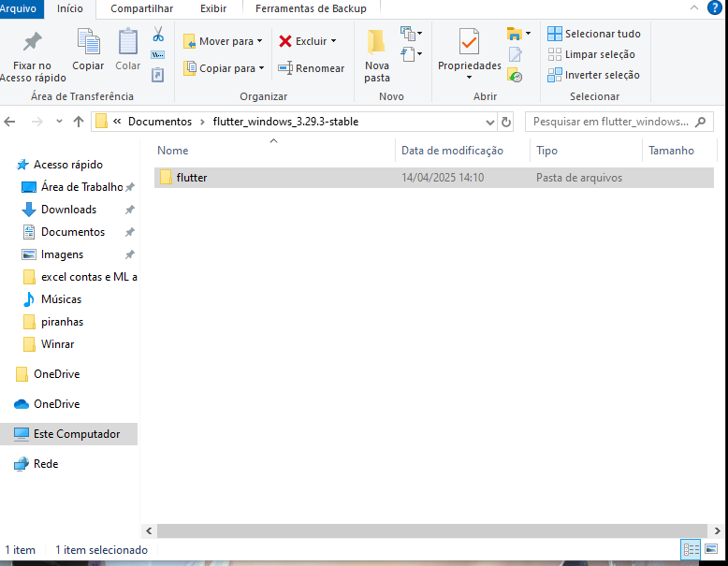The image size is (728, 566).
Task: Switch to the Compartilhar tab
Action: [141, 8]
